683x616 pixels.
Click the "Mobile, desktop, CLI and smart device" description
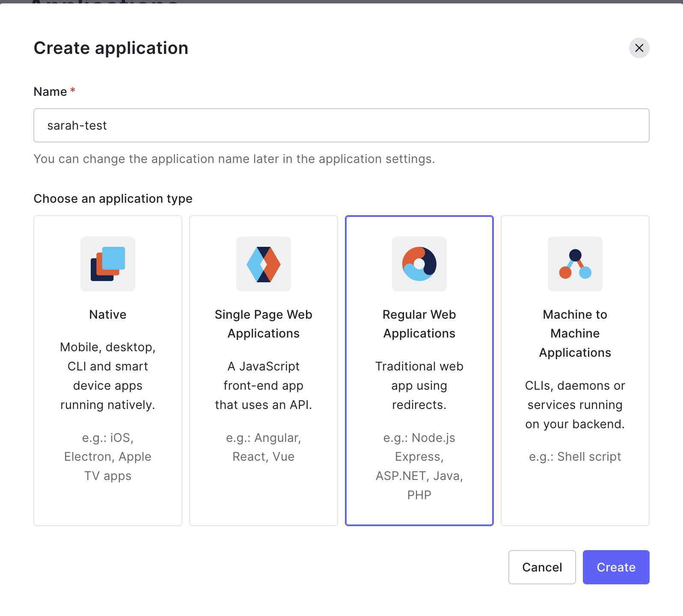point(108,376)
